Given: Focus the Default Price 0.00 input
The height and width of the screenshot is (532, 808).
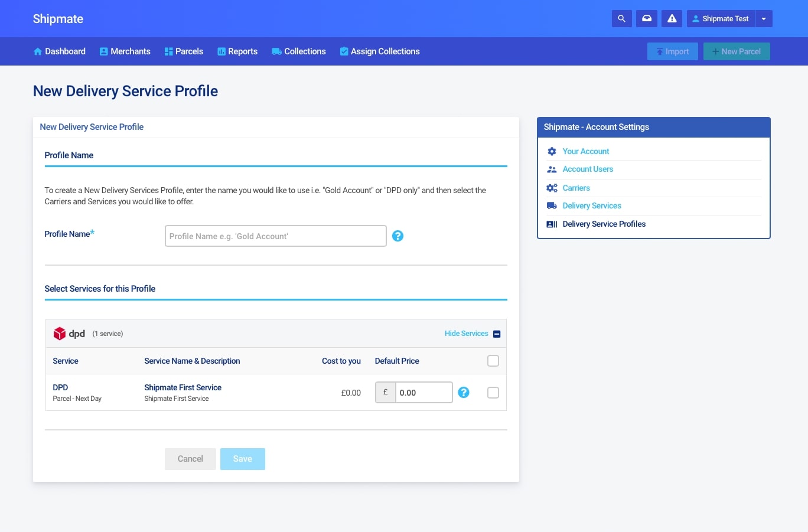Looking at the screenshot, I should pos(424,393).
